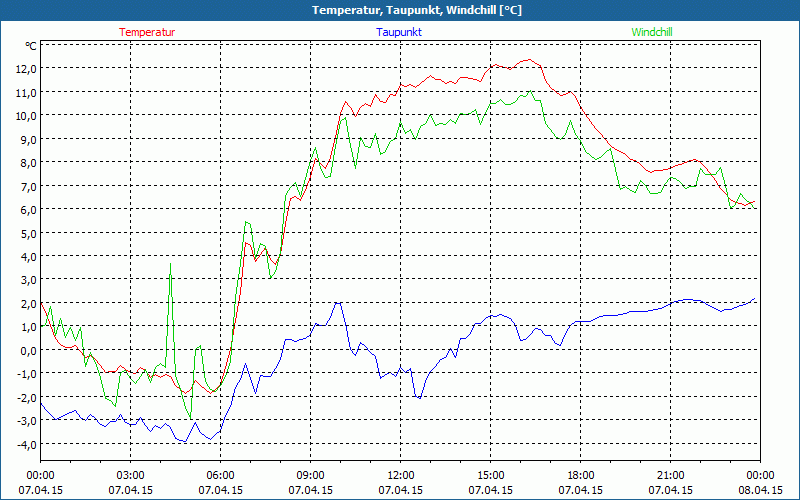This screenshot has height=500, width=800.
Task: Click the '-1,0' y-axis value
Action: pyautogui.click(x=27, y=374)
